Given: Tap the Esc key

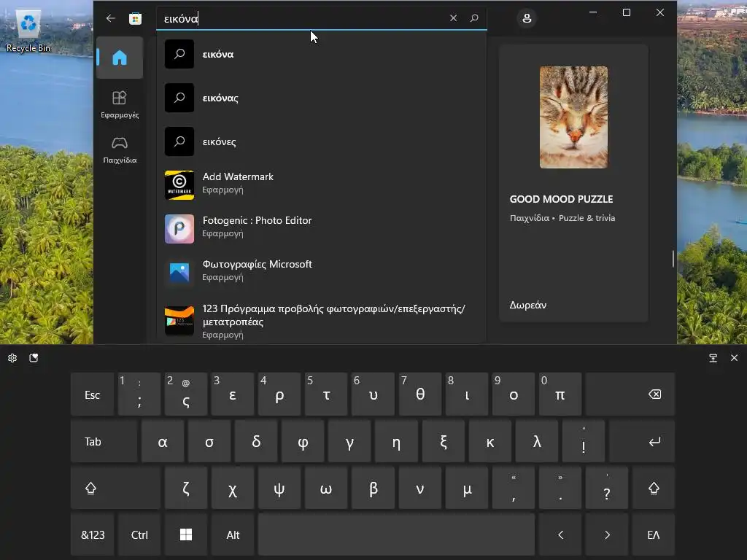Looking at the screenshot, I should 93,394.
